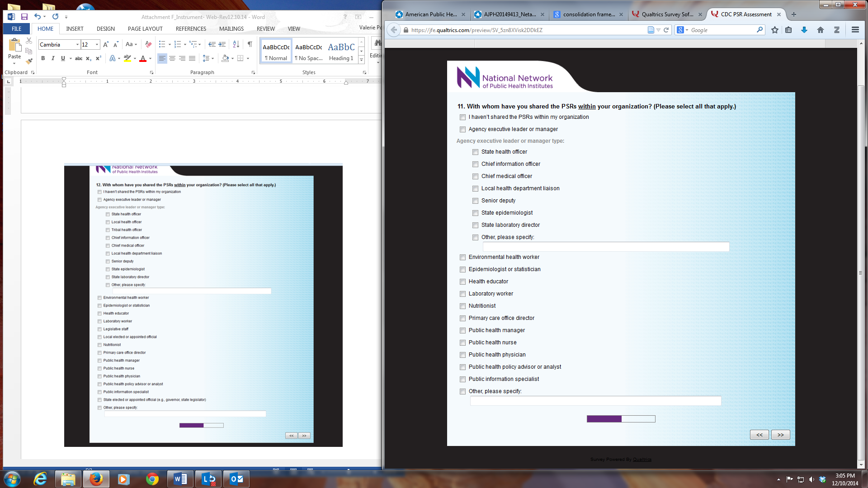The height and width of the screenshot is (488, 868).
Task: Expand the Styles gallery more arrow
Action: click(361, 60)
